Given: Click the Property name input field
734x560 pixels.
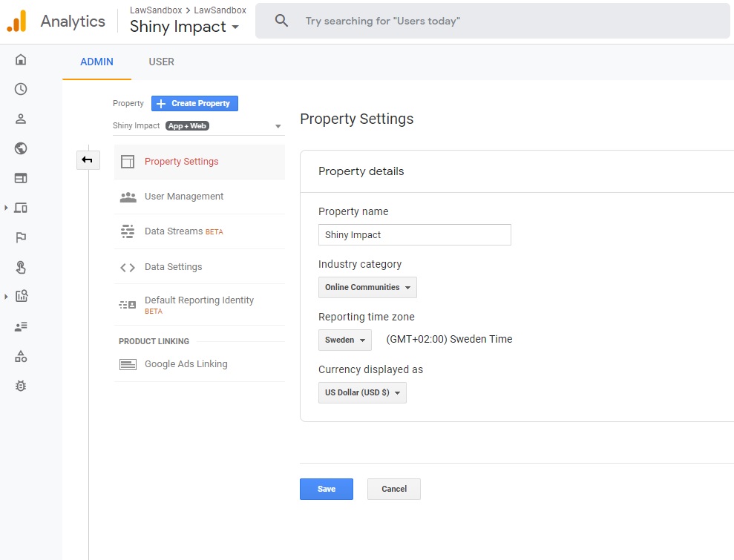Looking at the screenshot, I should click(x=415, y=235).
